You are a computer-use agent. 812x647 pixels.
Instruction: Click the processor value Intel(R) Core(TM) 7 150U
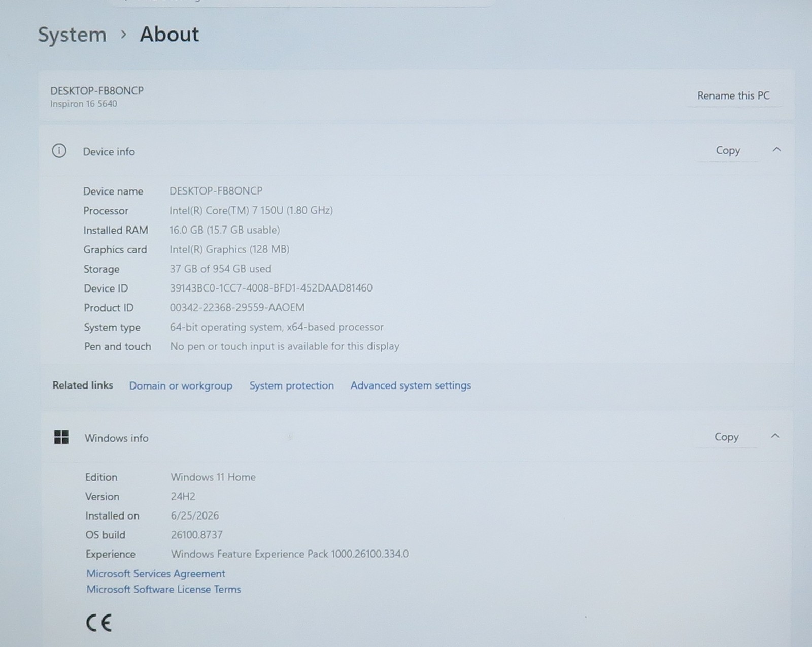(x=251, y=210)
